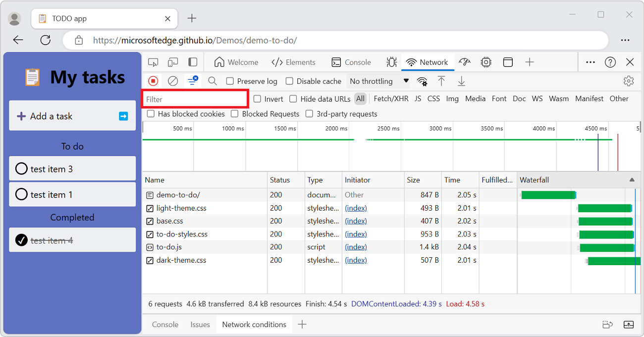This screenshot has height=337, width=644.
Task: Enable the Preserve log checkbox
Action: click(x=230, y=81)
